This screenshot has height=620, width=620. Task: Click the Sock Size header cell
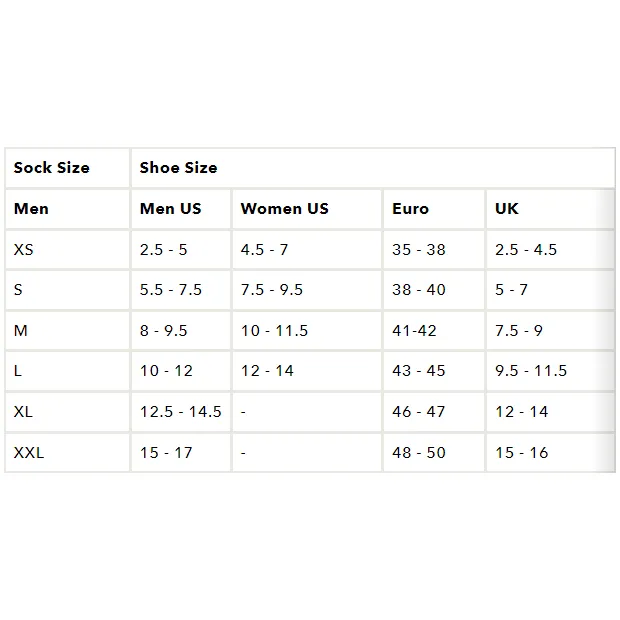(x=67, y=168)
